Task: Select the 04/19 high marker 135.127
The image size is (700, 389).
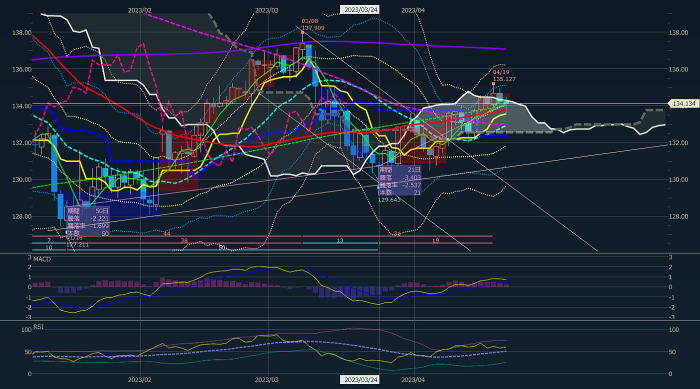Action: pyautogui.click(x=504, y=75)
